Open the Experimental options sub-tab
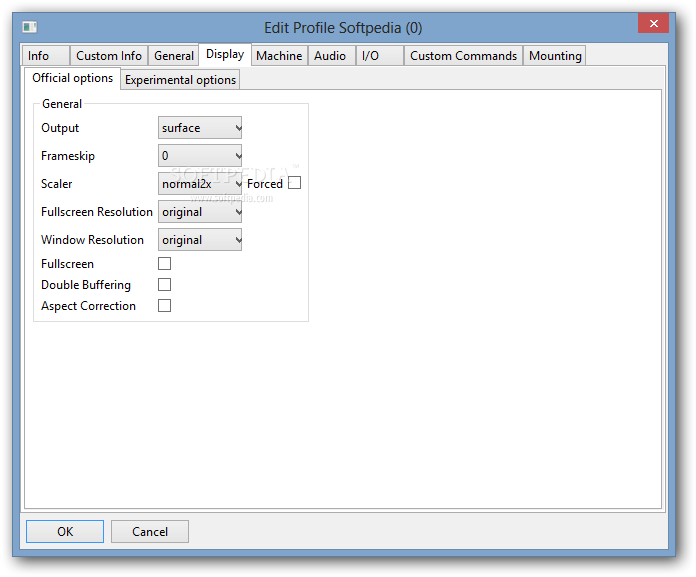696x577 pixels. [x=180, y=80]
